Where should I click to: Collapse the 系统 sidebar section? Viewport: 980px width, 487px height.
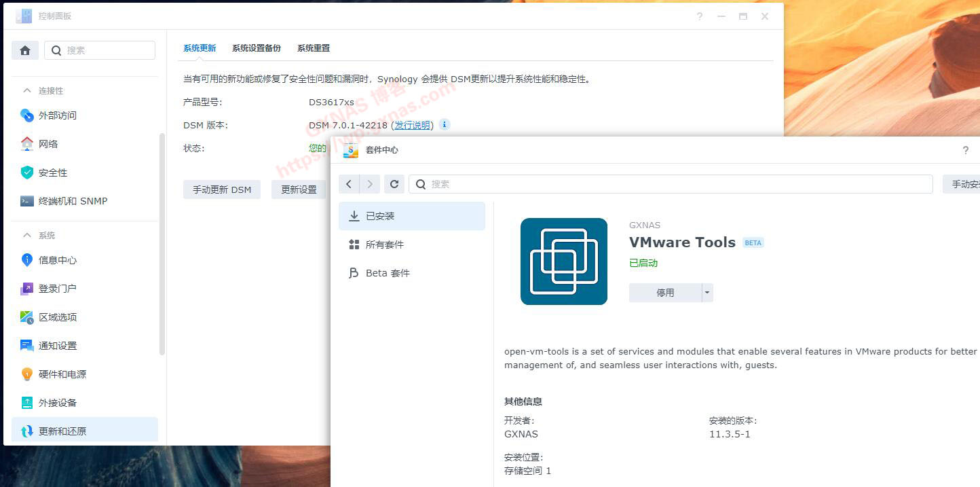point(28,235)
